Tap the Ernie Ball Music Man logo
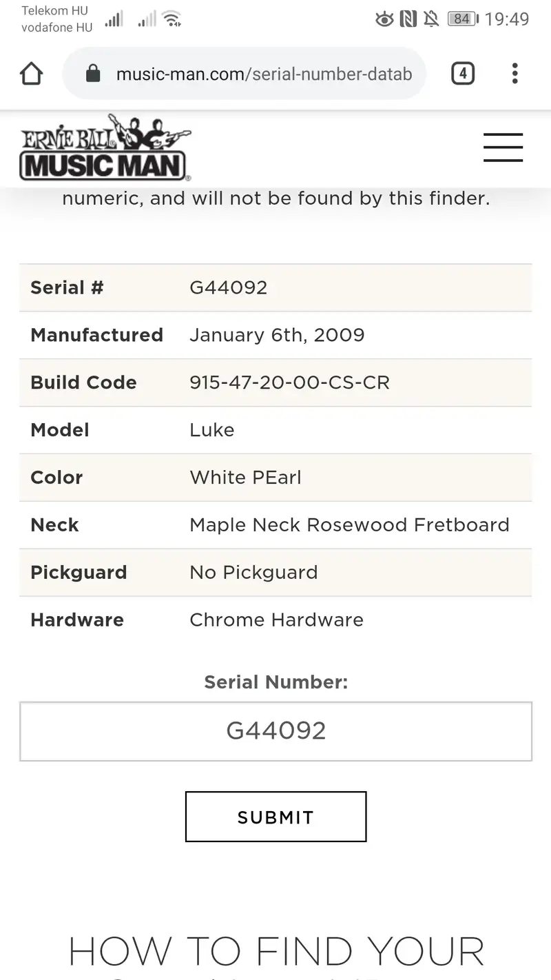The image size is (551, 980). click(105, 148)
